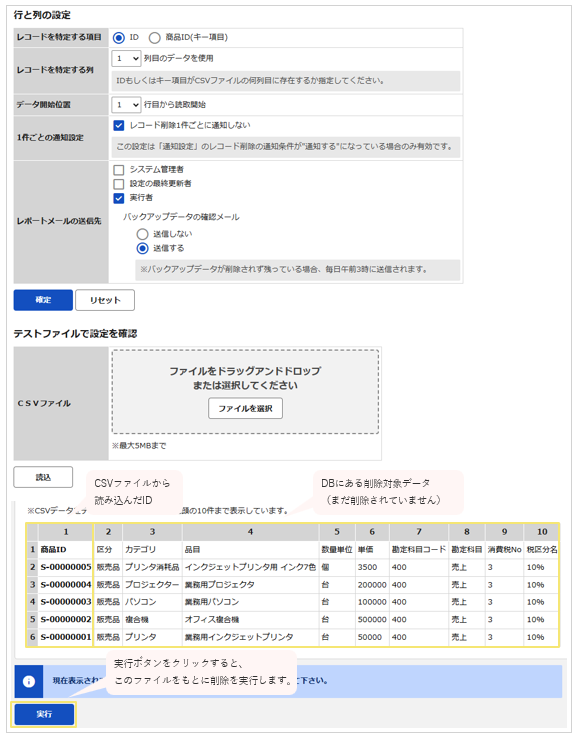The image size is (577, 734).
Task: Select the ID radio button
Action: (x=119, y=37)
